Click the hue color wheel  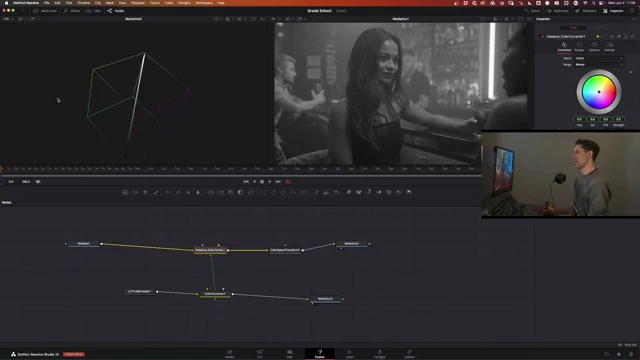(599, 92)
